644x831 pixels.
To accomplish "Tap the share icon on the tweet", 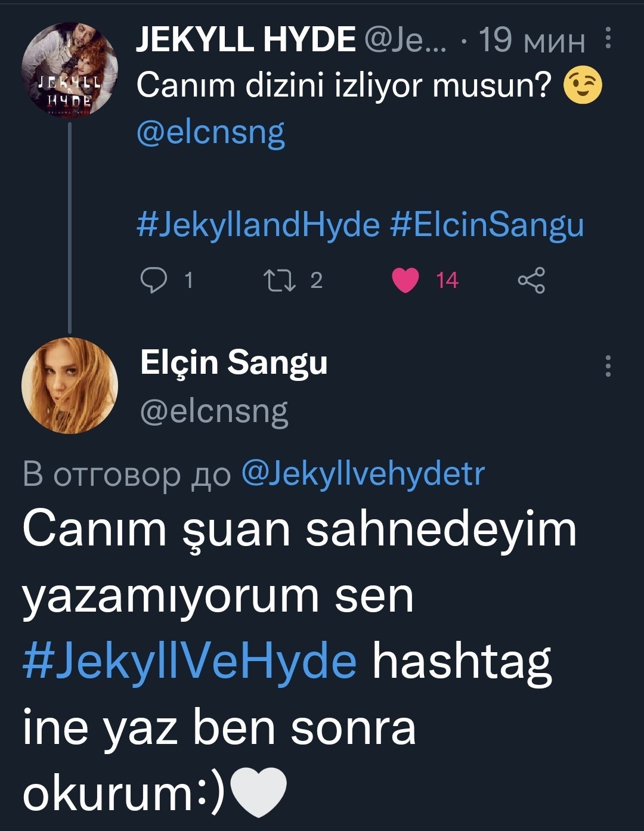I will coord(531,280).
